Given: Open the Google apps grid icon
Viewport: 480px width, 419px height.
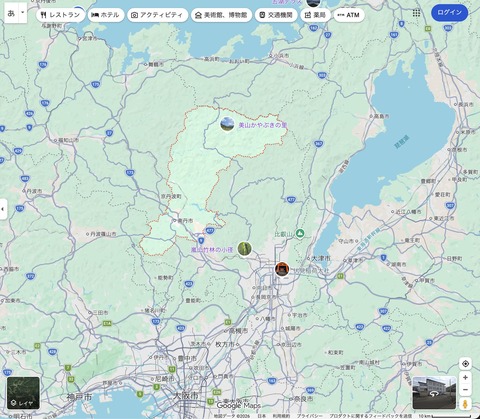Looking at the screenshot, I should tap(416, 13).
